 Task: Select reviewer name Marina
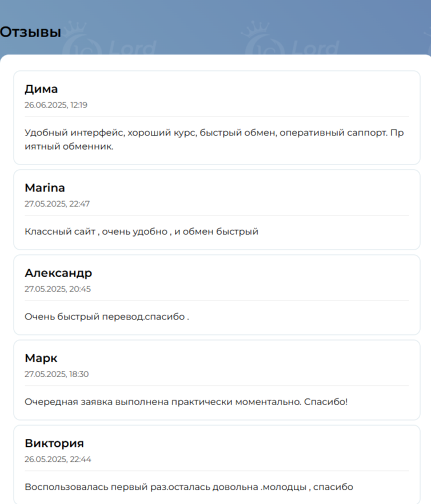point(45,187)
